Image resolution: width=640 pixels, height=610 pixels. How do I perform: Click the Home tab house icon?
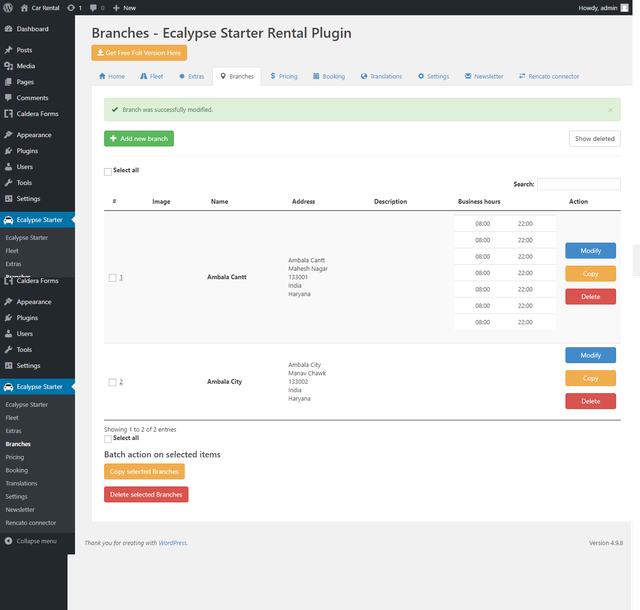coord(102,76)
